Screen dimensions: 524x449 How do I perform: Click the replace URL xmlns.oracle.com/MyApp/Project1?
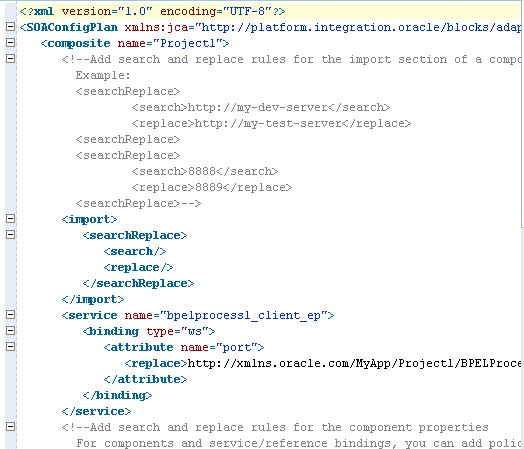(x=354, y=363)
